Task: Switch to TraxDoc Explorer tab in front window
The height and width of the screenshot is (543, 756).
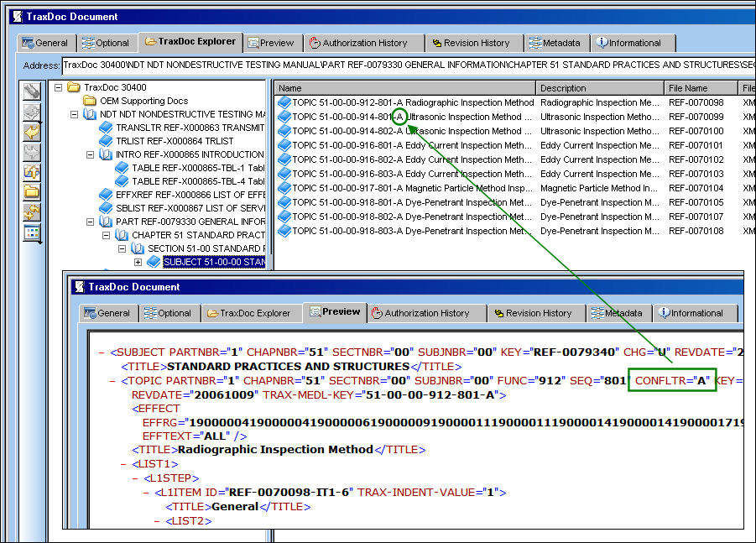Action: [251, 313]
